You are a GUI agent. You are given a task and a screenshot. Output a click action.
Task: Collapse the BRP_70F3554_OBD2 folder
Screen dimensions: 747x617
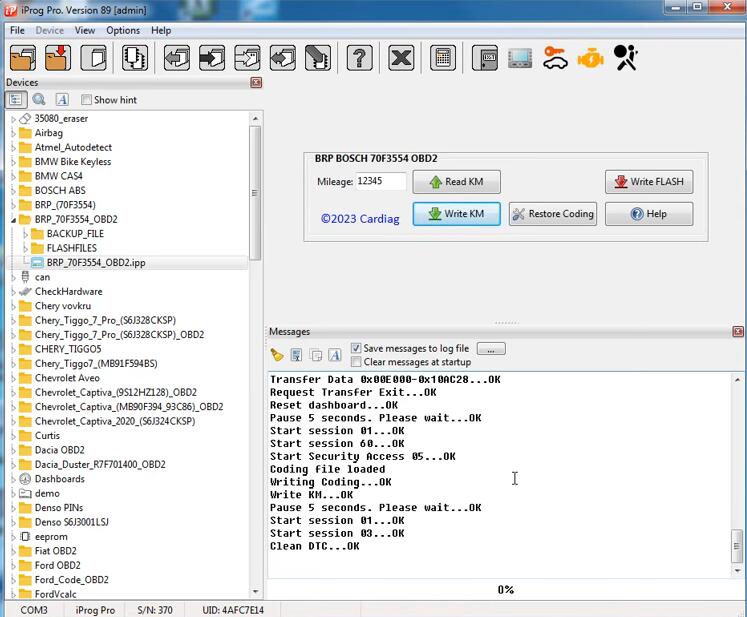[13, 220]
